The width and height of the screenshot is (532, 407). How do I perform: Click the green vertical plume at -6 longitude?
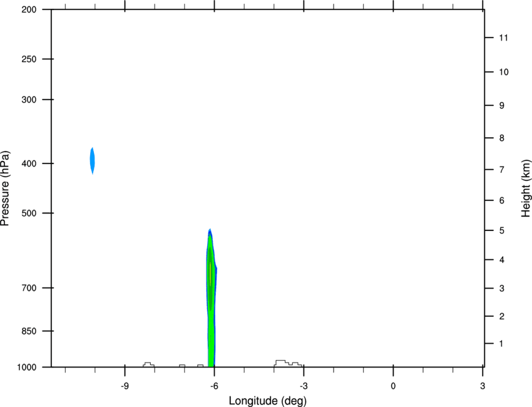[x=211, y=298]
